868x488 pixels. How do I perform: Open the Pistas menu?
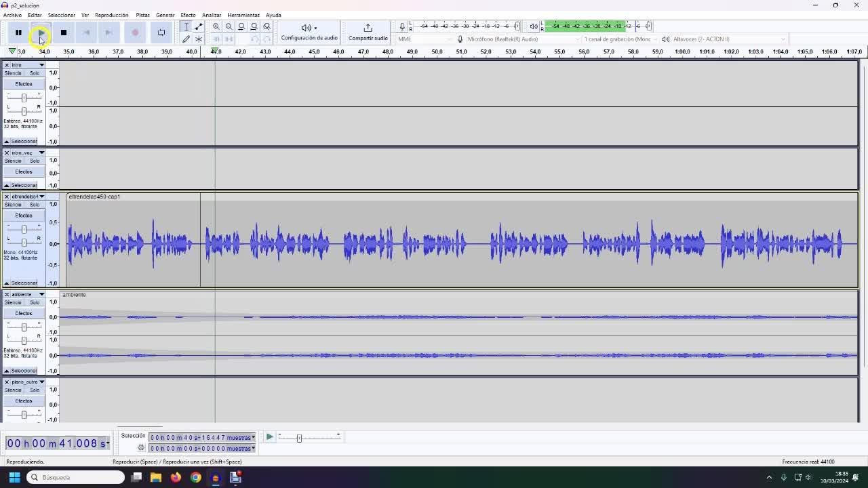pyautogui.click(x=142, y=15)
